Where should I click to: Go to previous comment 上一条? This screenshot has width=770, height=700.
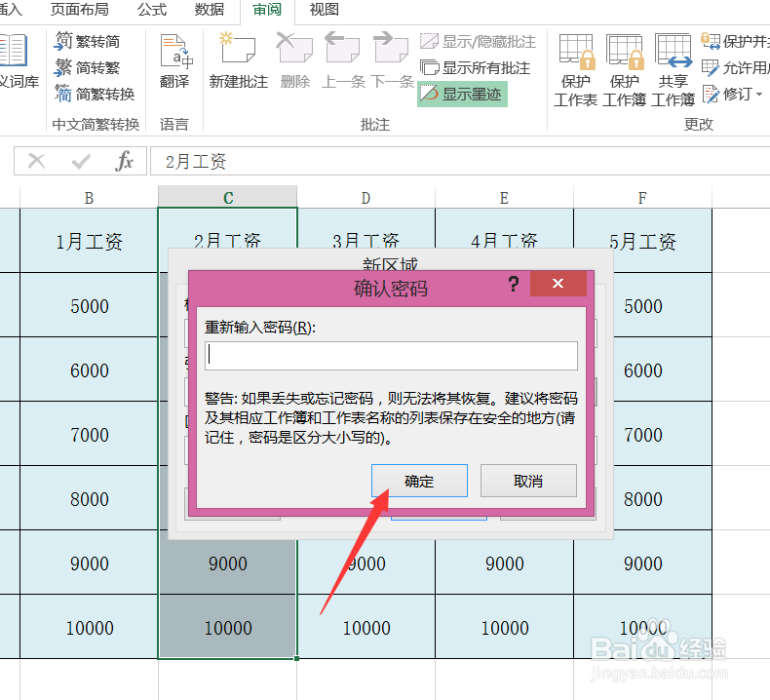pos(343,61)
